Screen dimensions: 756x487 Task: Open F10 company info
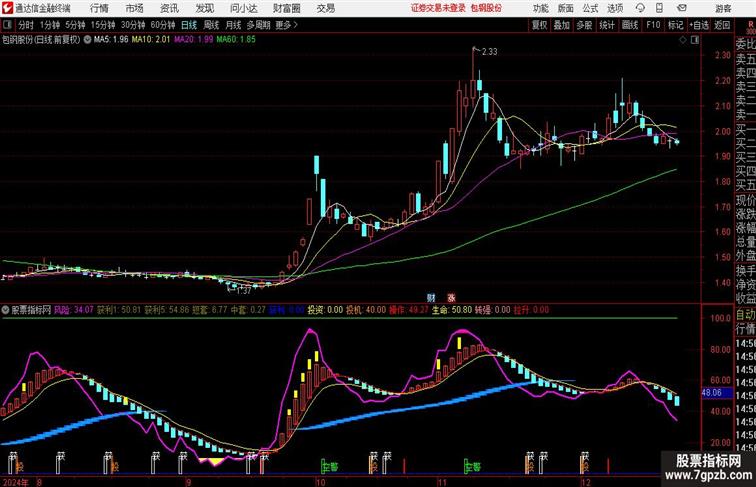653,25
